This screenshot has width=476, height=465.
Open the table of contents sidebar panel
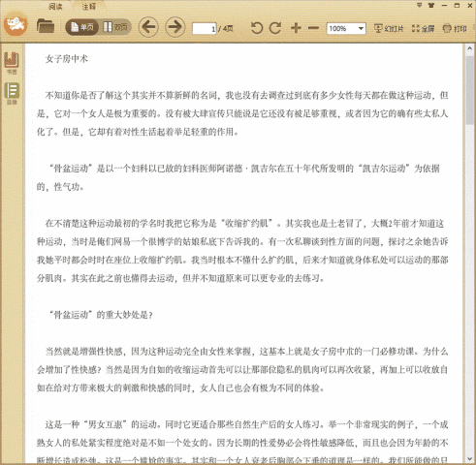tap(12, 93)
